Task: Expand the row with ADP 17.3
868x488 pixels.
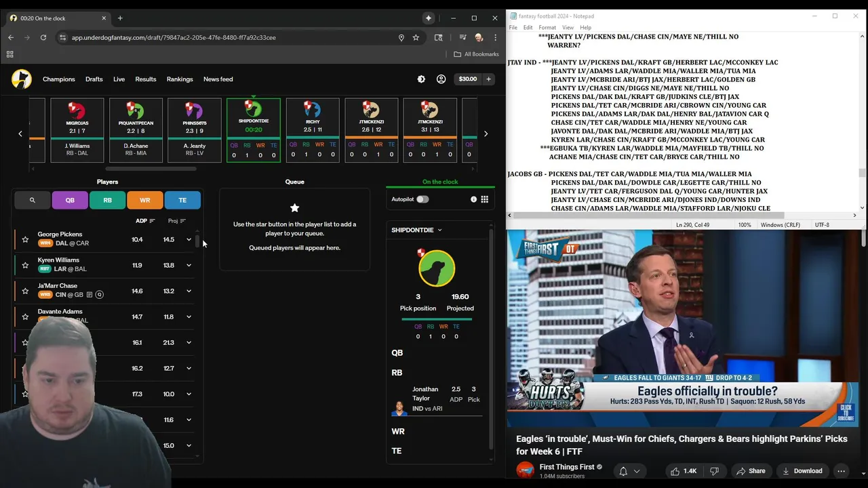Action: (x=189, y=394)
